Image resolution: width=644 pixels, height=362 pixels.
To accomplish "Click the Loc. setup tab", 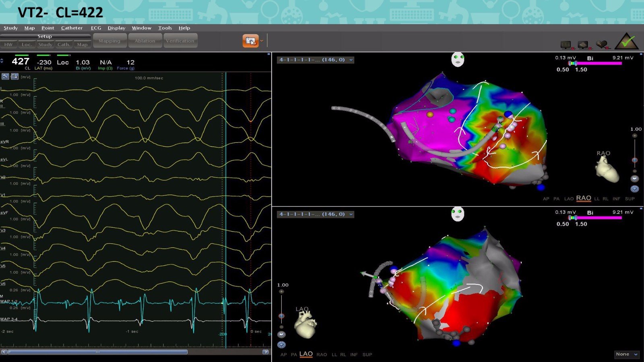I will (27, 45).
